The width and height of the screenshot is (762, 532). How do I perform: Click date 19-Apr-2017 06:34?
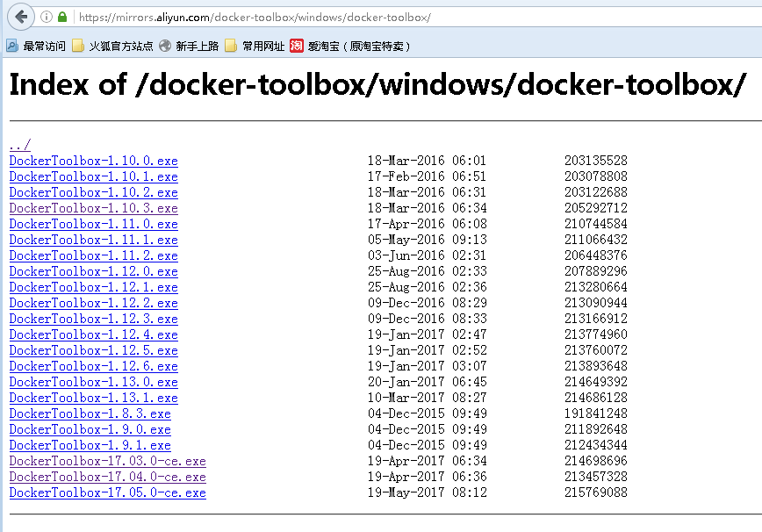[x=427, y=460]
